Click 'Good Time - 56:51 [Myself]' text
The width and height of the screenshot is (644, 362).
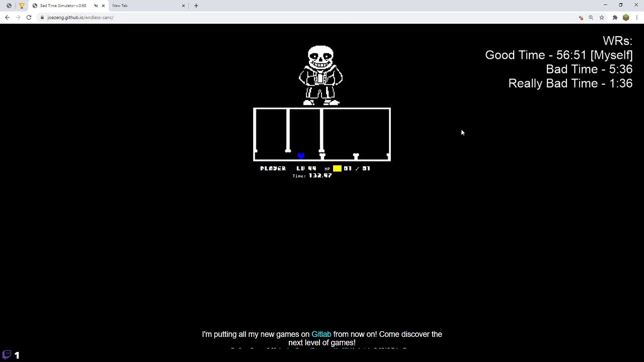(x=559, y=55)
